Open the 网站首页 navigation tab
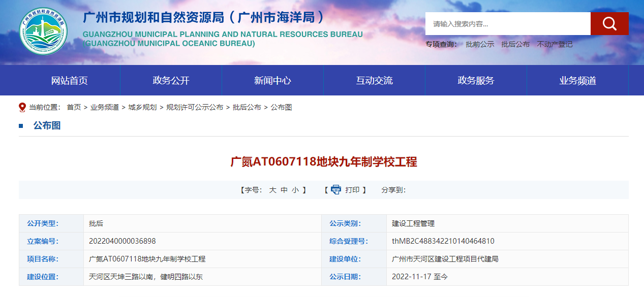The width and height of the screenshot is (644, 297). pos(70,80)
